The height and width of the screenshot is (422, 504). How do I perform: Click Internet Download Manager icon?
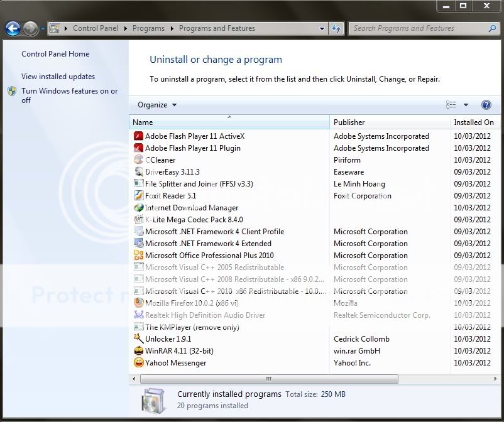(138, 207)
